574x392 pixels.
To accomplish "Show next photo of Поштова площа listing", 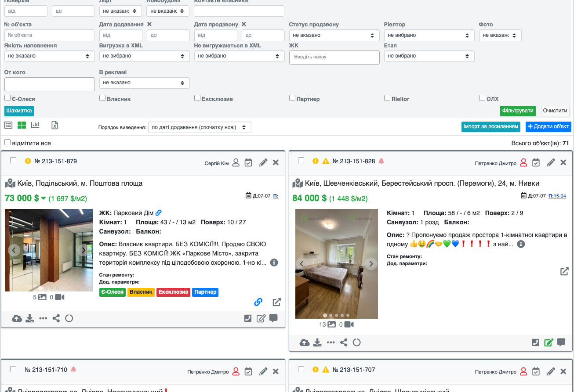I will pyautogui.click(x=84, y=250).
